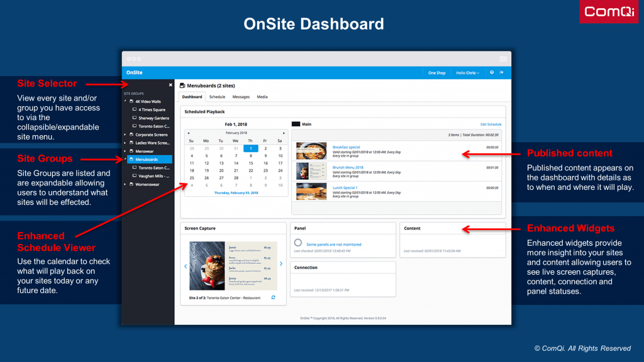The height and width of the screenshot is (362, 644).
Task: Check the 4 Times Square site checkbox
Action: (x=135, y=109)
